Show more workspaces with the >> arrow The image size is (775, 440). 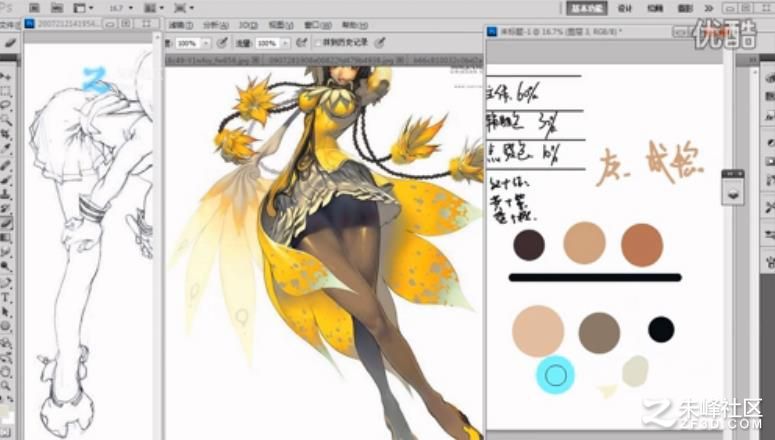click(709, 8)
